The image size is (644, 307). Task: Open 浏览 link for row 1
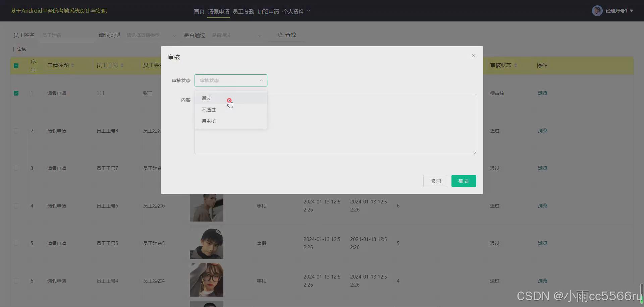coord(543,93)
